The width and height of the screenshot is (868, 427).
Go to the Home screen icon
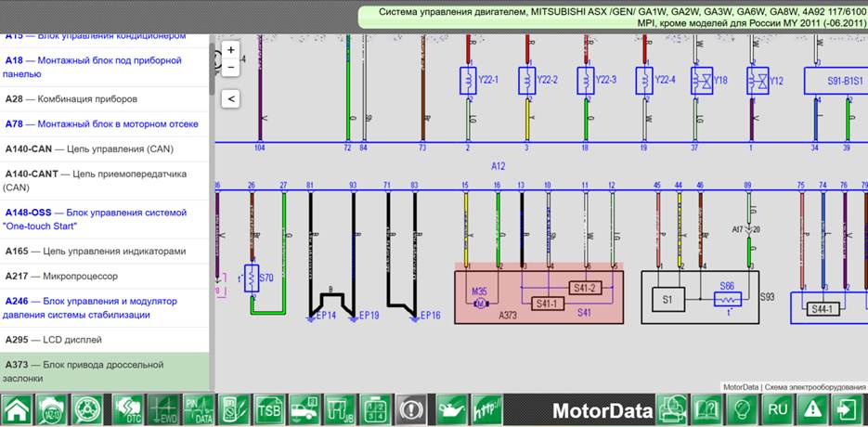(18, 410)
